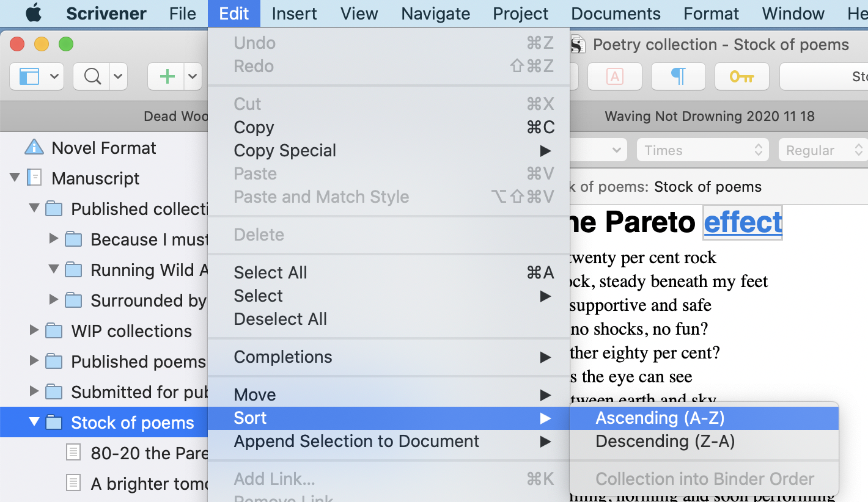Toggle the paragraph invisibles icon
Image resolution: width=868 pixels, height=502 pixels.
pyautogui.click(x=679, y=76)
